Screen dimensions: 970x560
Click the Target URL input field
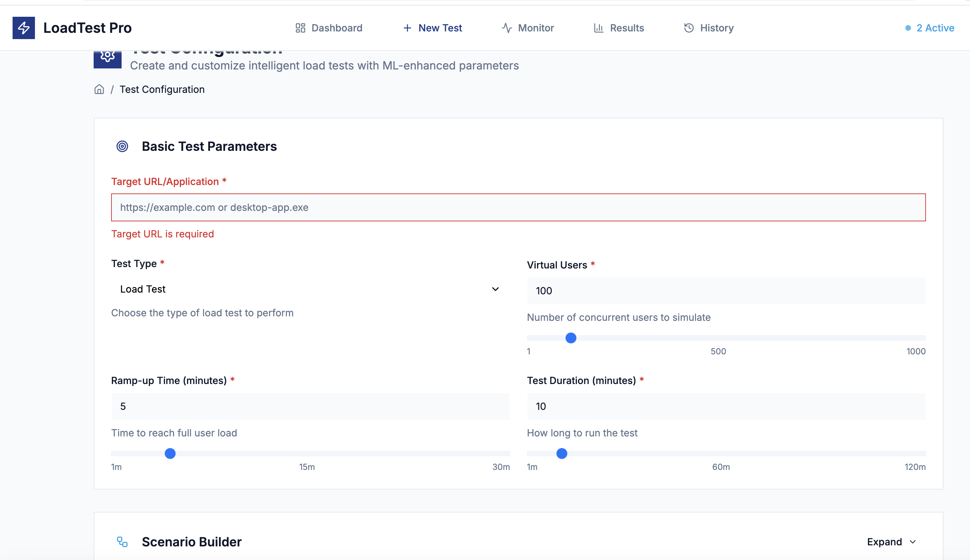(x=518, y=207)
